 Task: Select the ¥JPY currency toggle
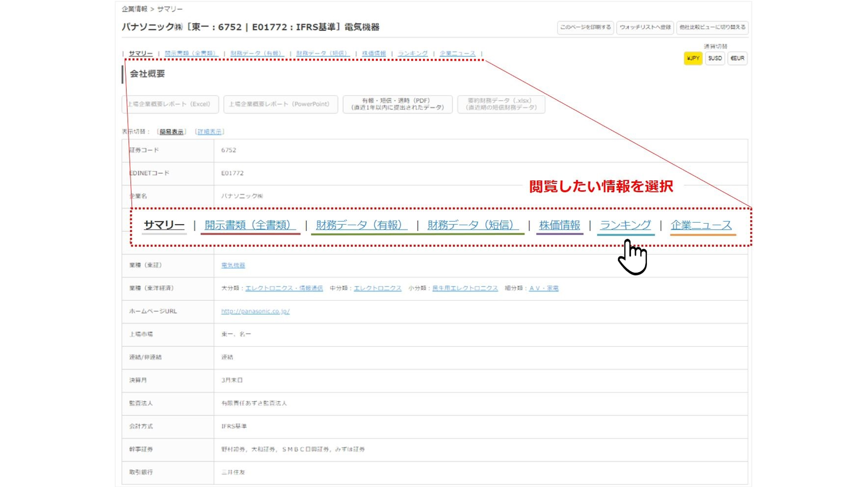click(693, 58)
